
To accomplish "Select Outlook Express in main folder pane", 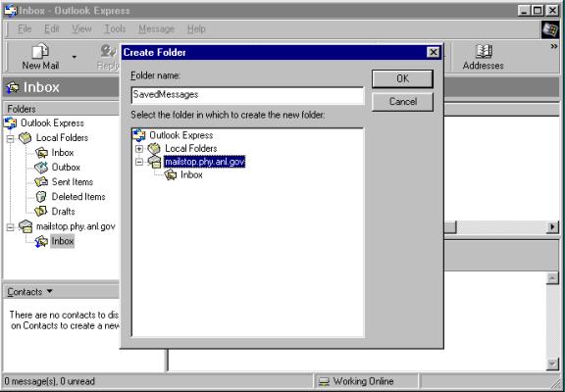I will click(x=52, y=123).
